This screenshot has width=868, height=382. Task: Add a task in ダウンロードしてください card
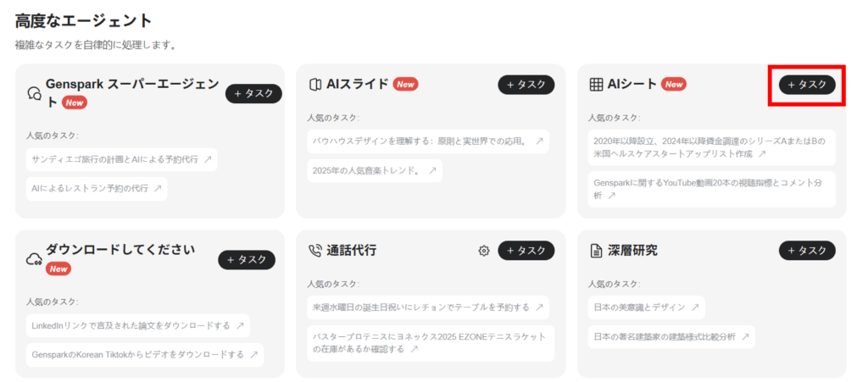247,260
